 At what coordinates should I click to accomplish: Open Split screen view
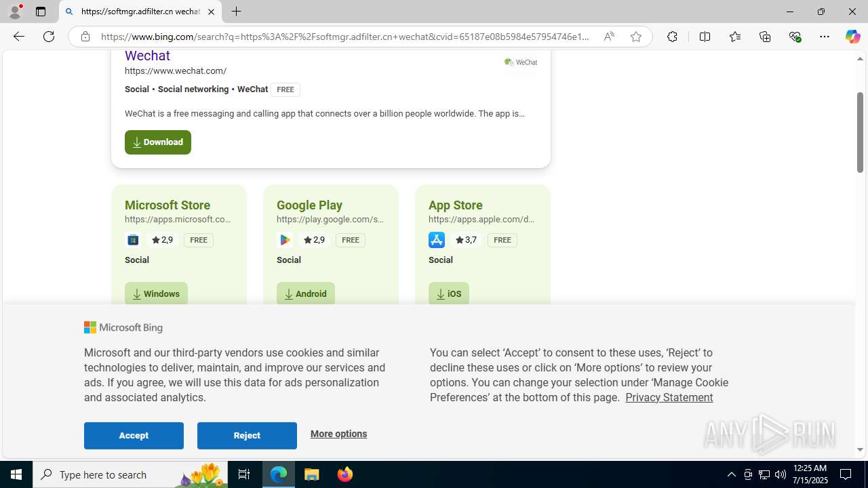click(705, 37)
